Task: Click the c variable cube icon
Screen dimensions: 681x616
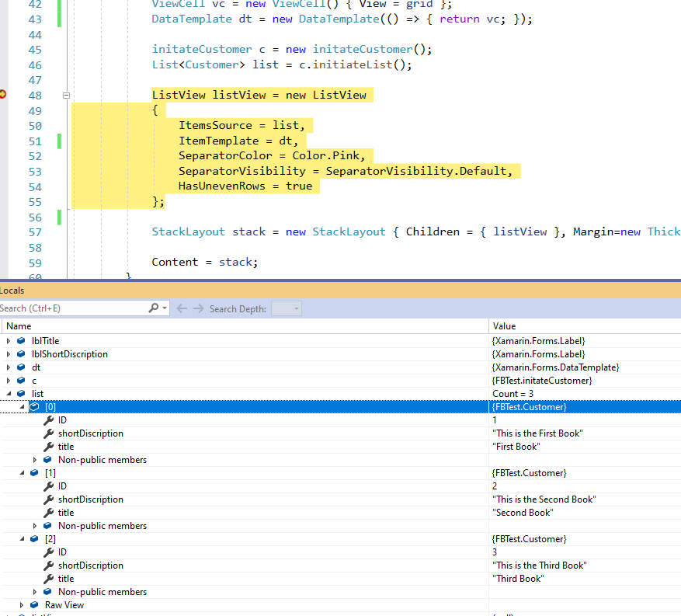Action: click(21, 381)
